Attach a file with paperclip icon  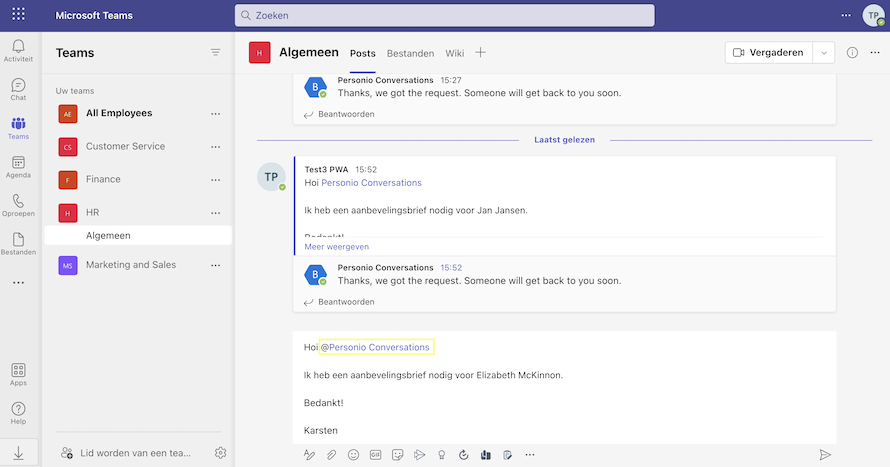331,455
